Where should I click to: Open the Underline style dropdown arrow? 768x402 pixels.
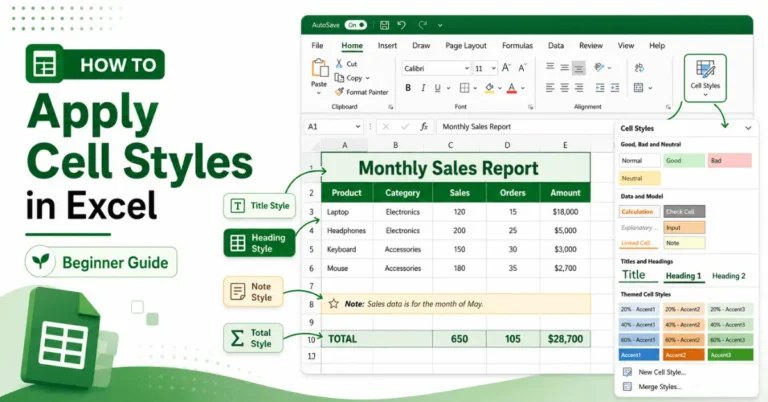point(448,89)
